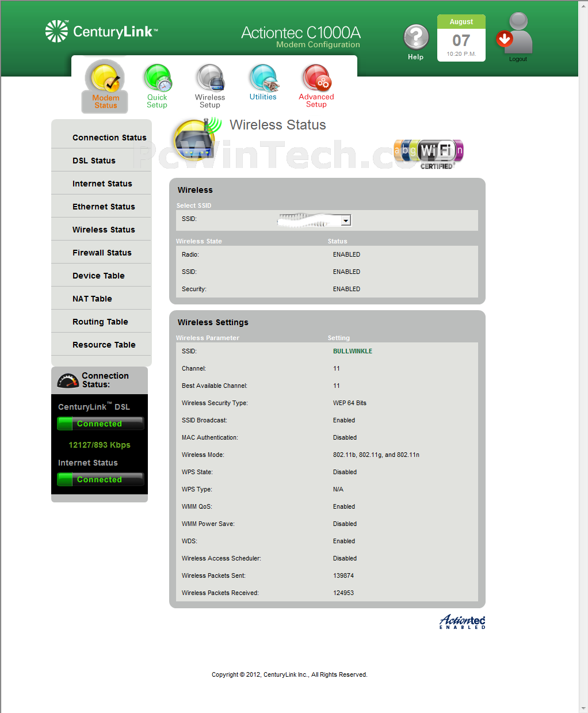Open Internet Status in sidebar
The height and width of the screenshot is (713, 588).
pyautogui.click(x=101, y=184)
